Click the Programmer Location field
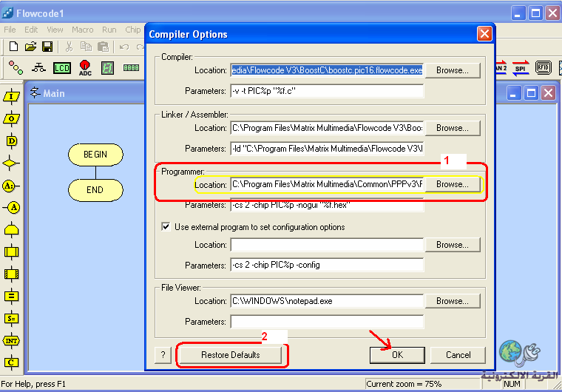562x392 pixels. click(327, 184)
